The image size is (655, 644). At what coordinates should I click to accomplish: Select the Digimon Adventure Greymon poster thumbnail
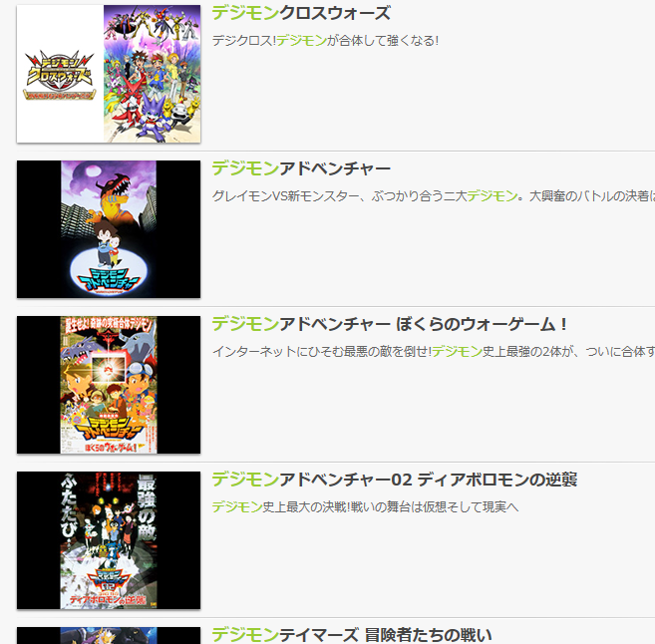(109, 229)
